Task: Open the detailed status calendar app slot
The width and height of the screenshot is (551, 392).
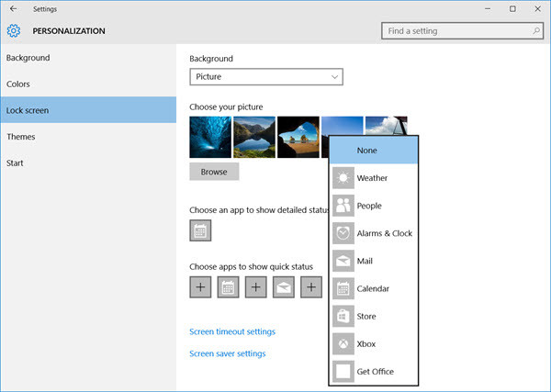Action: pos(200,230)
